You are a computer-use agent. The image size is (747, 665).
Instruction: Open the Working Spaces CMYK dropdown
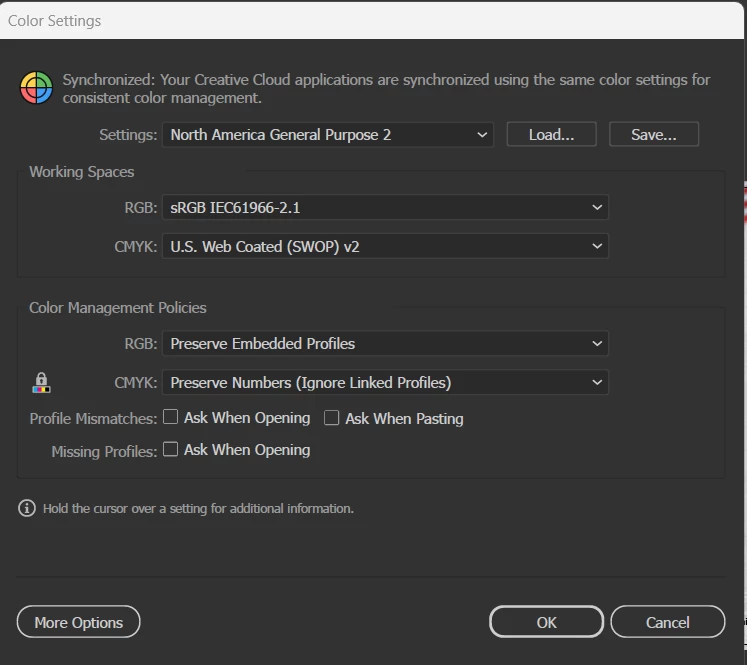coord(385,246)
